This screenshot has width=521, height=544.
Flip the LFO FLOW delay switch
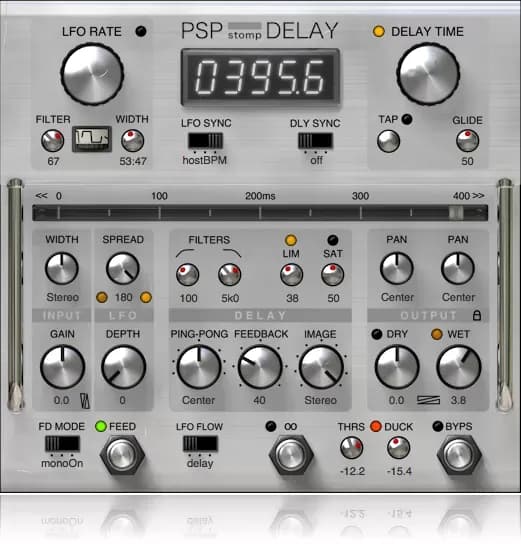click(200, 443)
